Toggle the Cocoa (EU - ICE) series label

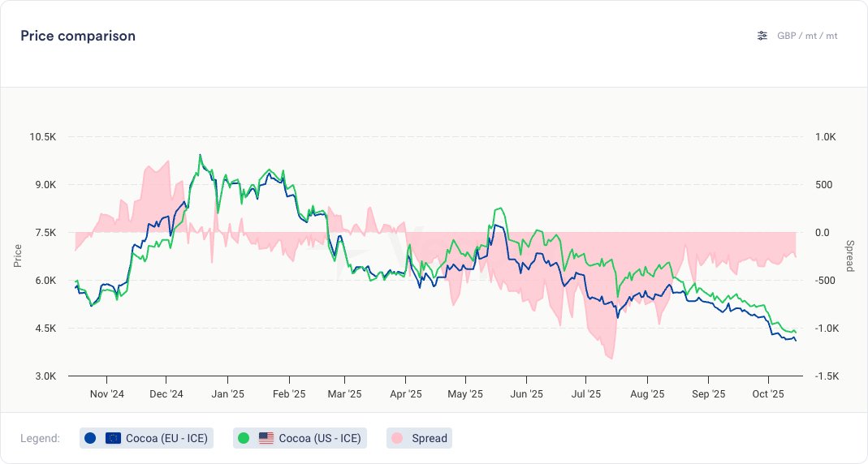166,438
